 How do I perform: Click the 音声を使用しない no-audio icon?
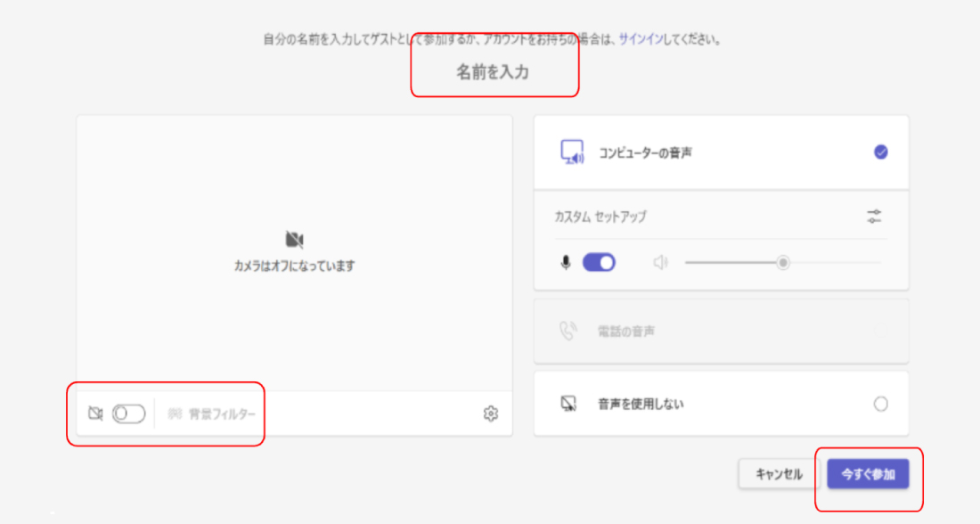coord(568,404)
